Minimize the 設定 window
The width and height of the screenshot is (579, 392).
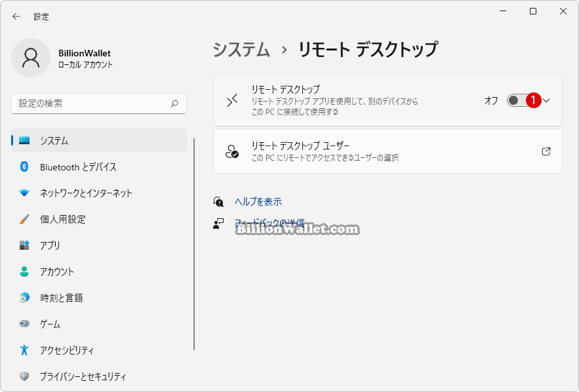[503, 11]
